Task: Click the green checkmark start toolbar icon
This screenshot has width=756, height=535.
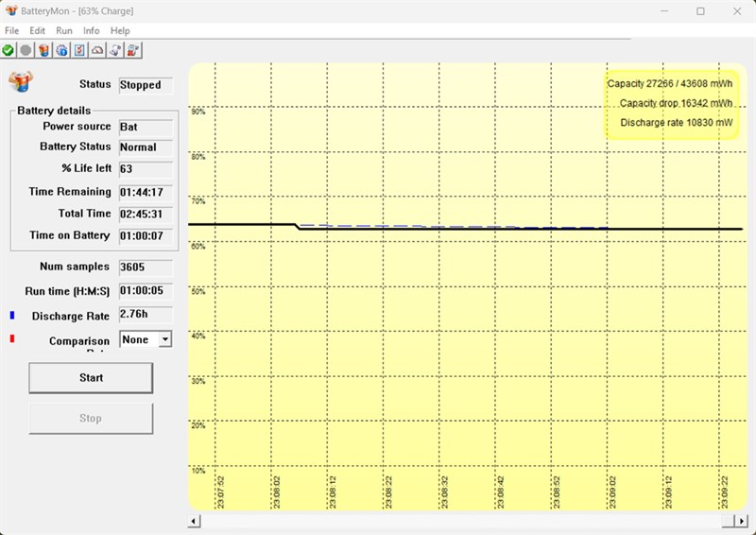Action: tap(9, 50)
